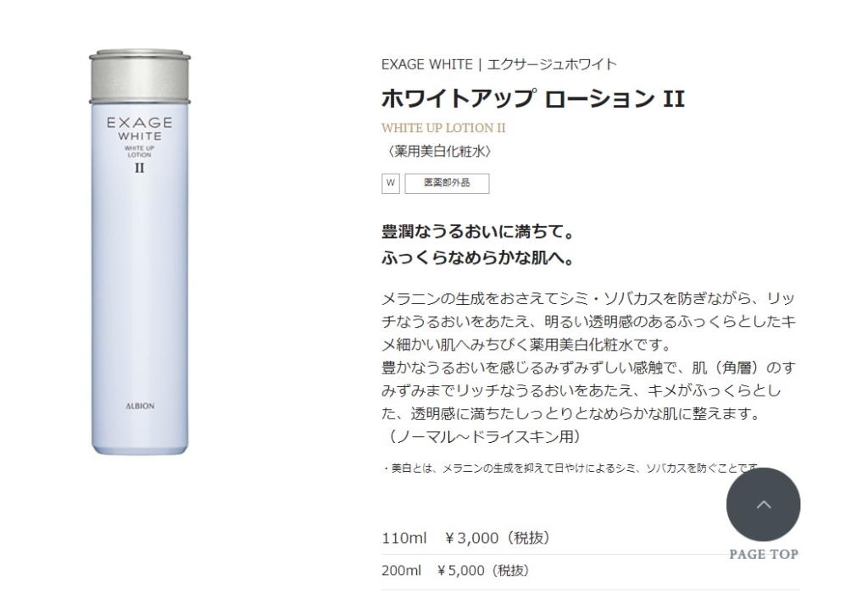This screenshot has width=868, height=609.
Task: Select the 200ml ¥5,000 size option
Action: pos(455,570)
